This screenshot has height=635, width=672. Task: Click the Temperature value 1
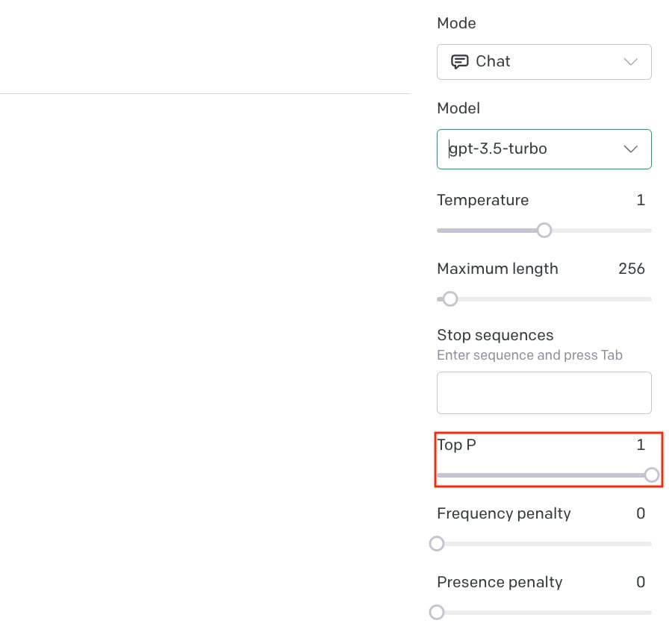[x=641, y=200]
